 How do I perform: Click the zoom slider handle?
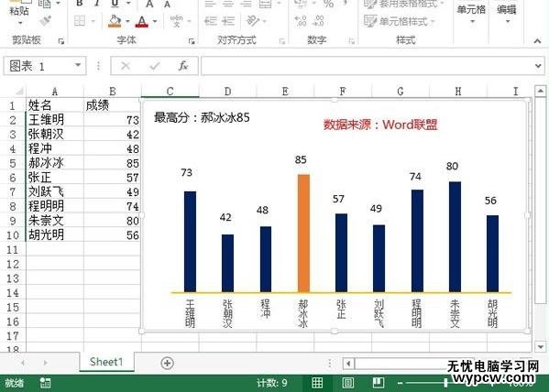point(445,383)
